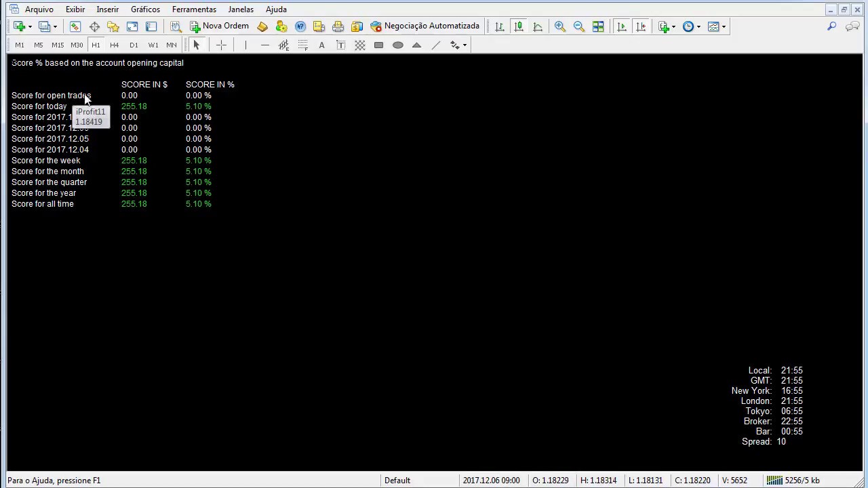Viewport: 868px width, 488px height.
Task: Switch chart to line chart mode
Action: tap(538, 26)
